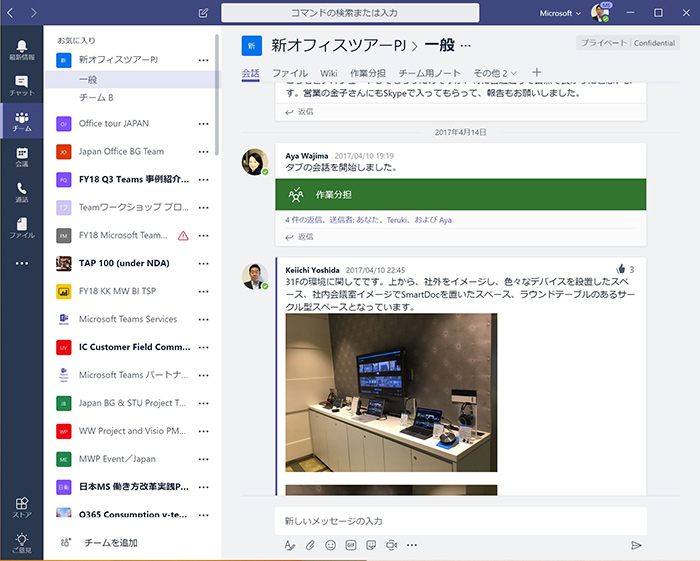Show more apps ellipsis in left rail

click(21, 263)
